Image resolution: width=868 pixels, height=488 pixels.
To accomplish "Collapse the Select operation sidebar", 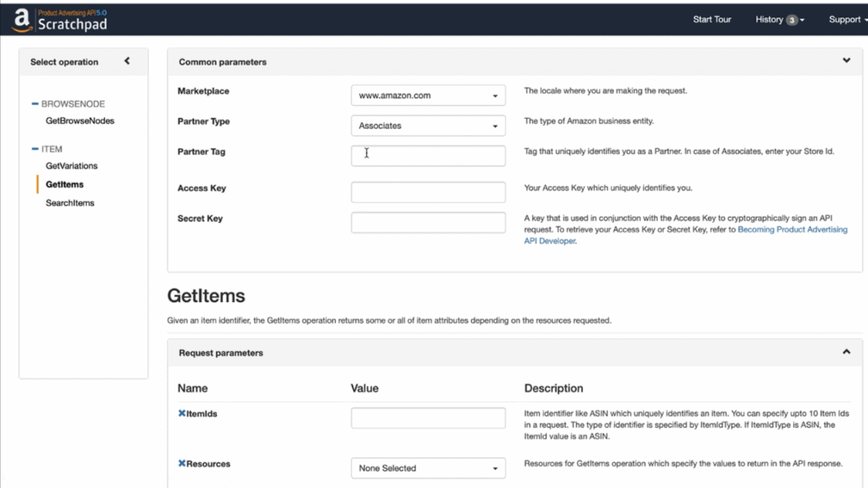I will tap(128, 61).
